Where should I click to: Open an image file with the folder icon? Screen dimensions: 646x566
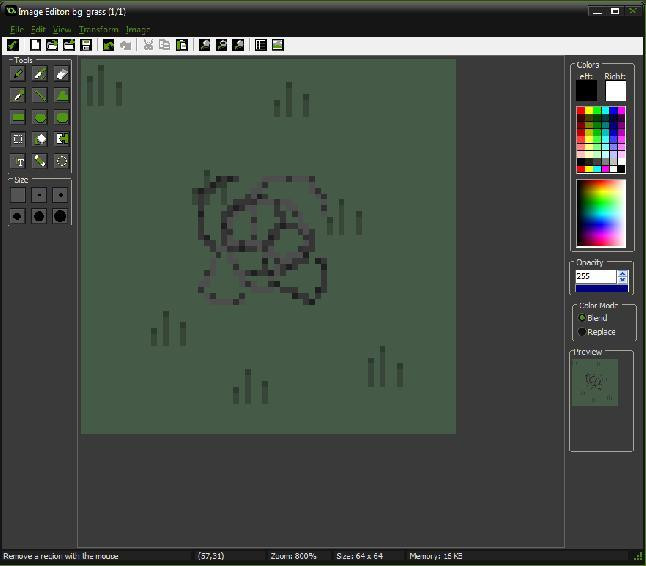(52, 45)
